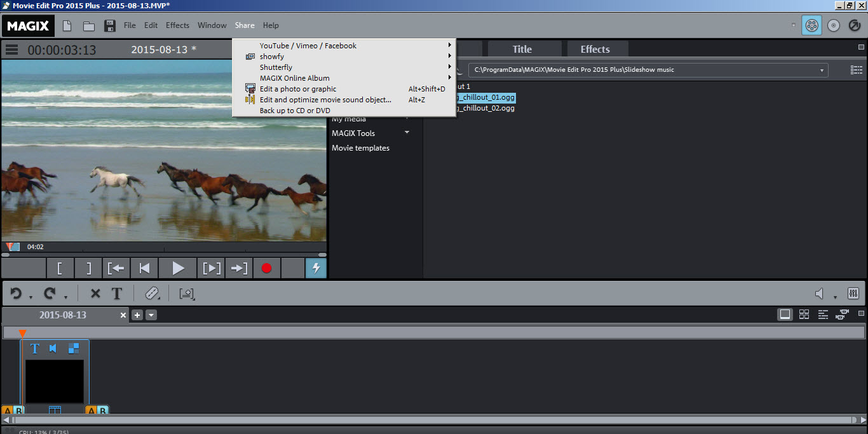Play the movie preview

(x=178, y=268)
